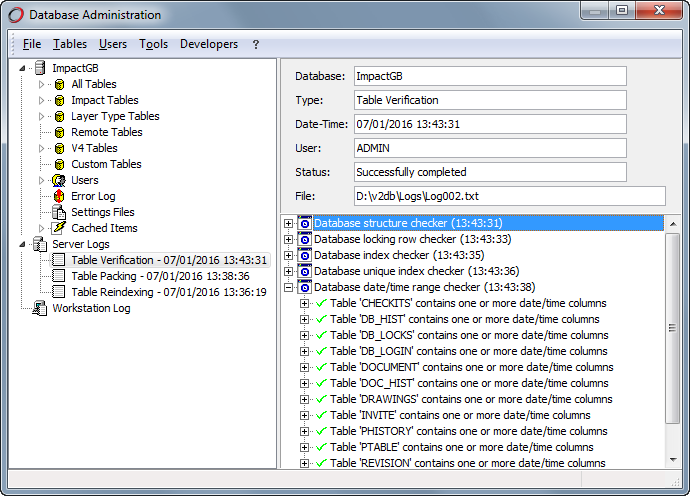This screenshot has width=690, height=496.
Task: Click the Settings Files icon
Action: [x=59, y=212]
